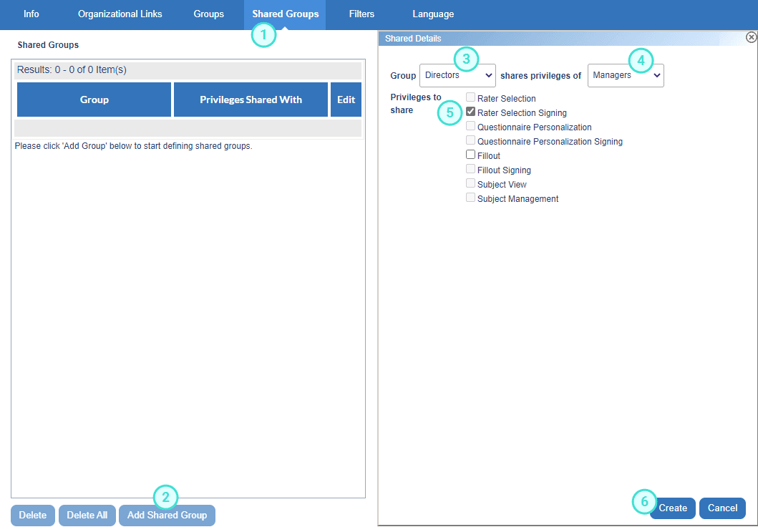Viewport: 758px width, 532px height.
Task: Uncheck Rater Selection Signing checkbox
Action: coord(470,112)
